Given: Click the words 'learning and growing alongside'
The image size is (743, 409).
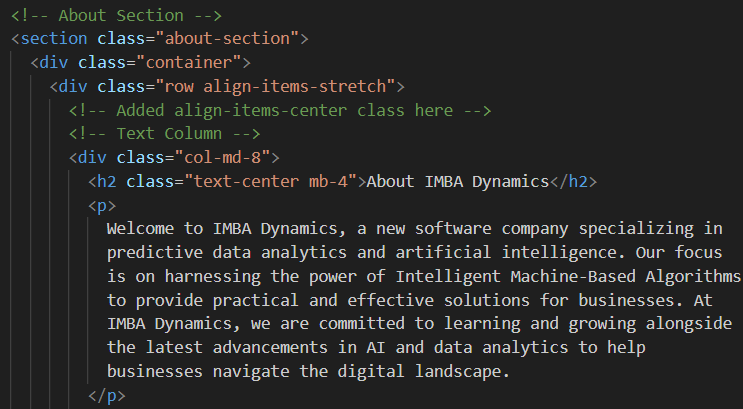Looking at the screenshot, I should pyautogui.click(x=588, y=324).
